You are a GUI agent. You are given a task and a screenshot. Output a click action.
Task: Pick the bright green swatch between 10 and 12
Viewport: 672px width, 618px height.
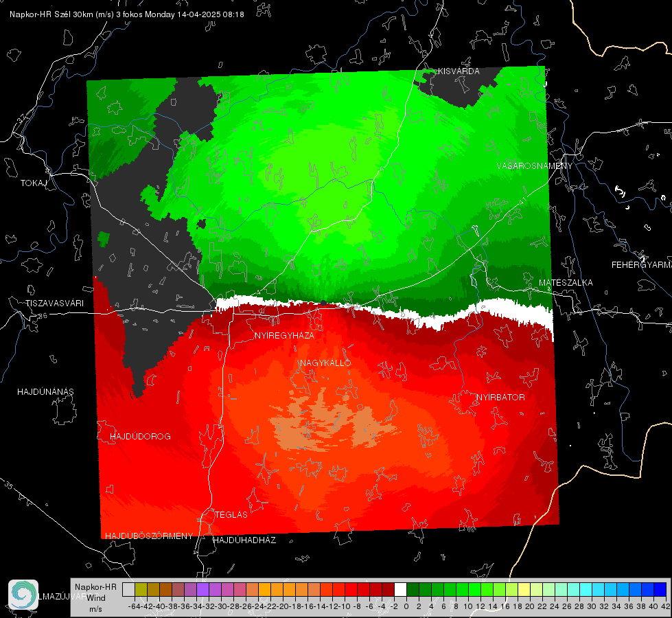pos(474,590)
